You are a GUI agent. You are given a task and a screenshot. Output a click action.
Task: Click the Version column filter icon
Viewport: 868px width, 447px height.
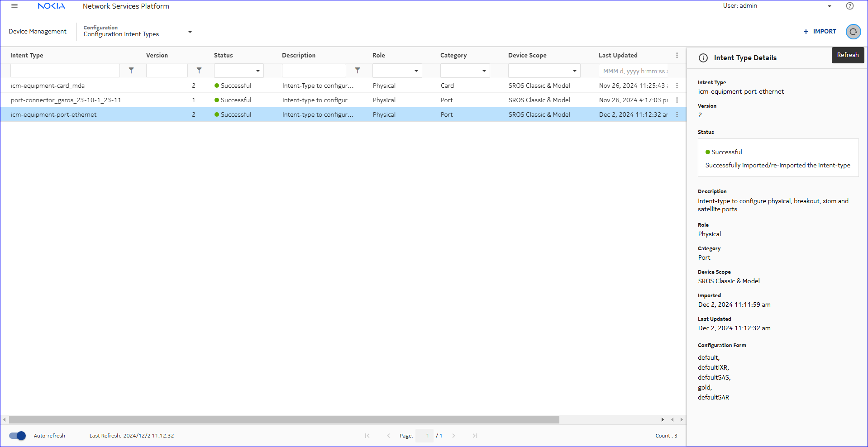(199, 71)
